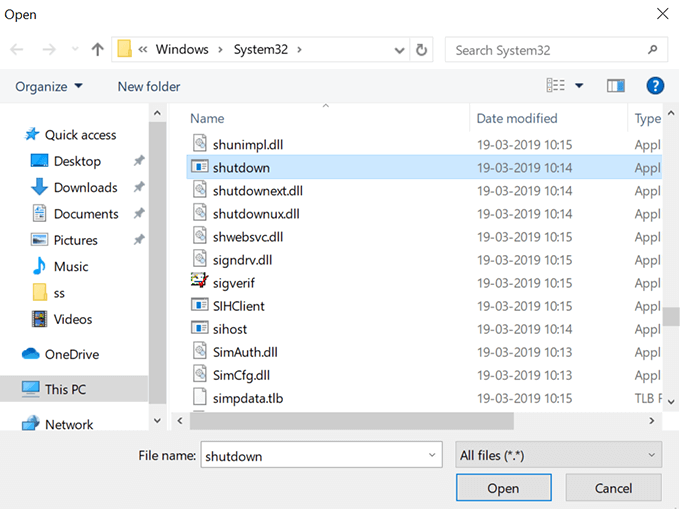The height and width of the screenshot is (509, 680).
Task: Click the SimCfg.dll file icon
Action: pyautogui.click(x=199, y=373)
